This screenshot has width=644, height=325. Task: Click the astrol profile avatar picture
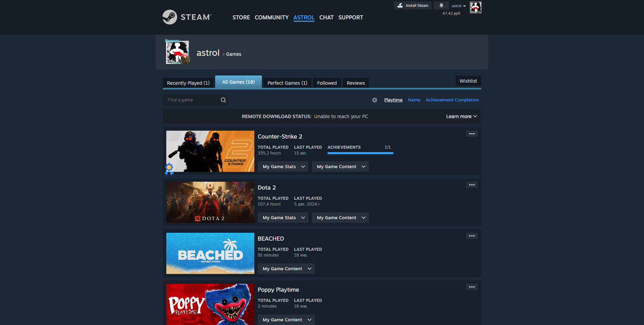coord(177,52)
